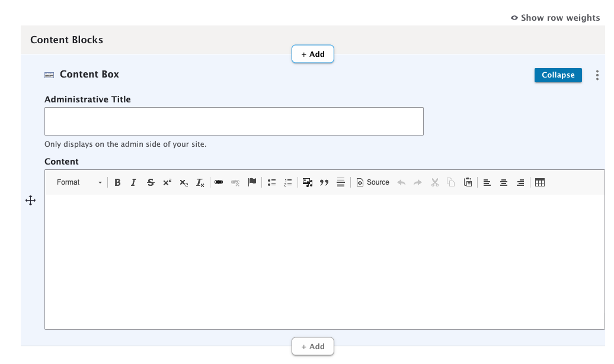Open the Format dropdown
The image size is (614, 364).
click(x=79, y=182)
